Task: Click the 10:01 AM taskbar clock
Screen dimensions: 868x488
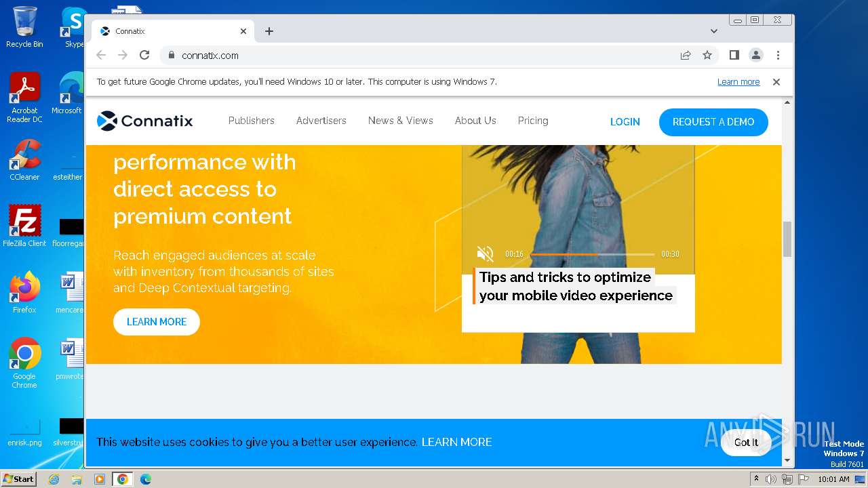Action: [x=833, y=479]
